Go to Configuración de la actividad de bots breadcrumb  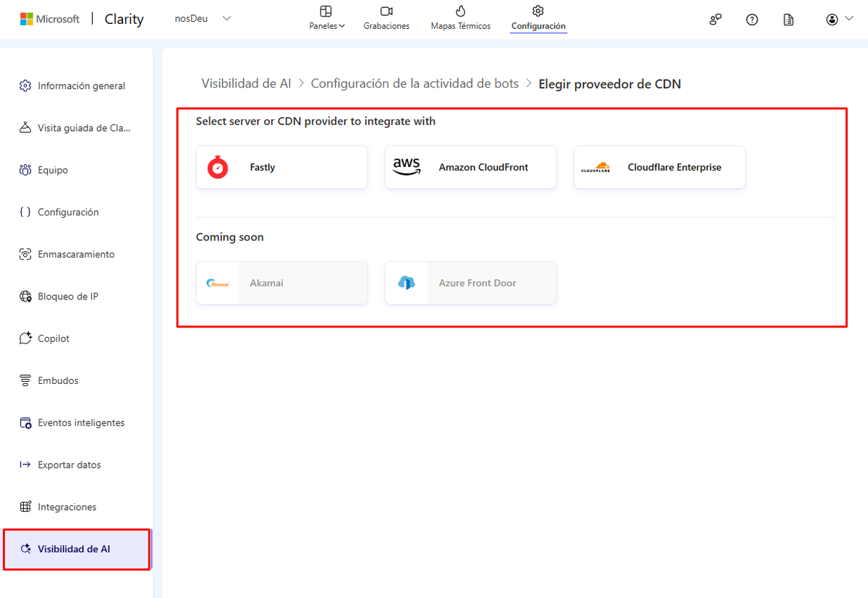[414, 84]
